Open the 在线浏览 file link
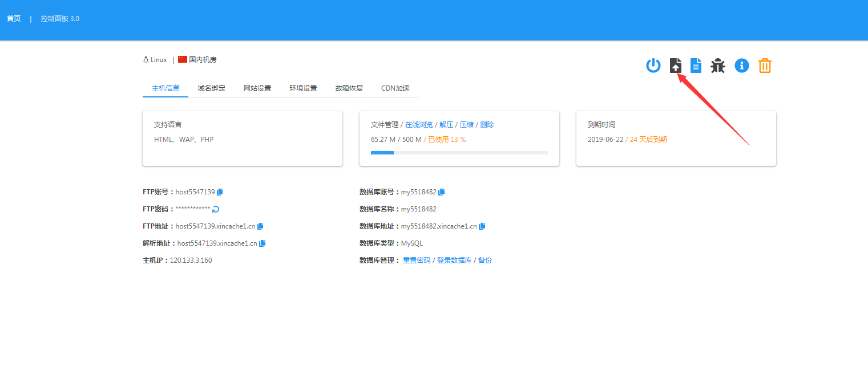 [419, 124]
